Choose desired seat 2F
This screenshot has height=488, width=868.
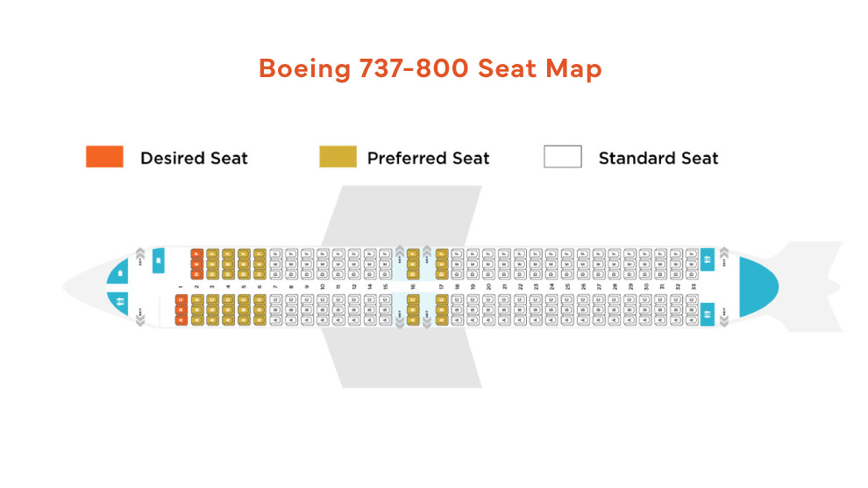196,254
